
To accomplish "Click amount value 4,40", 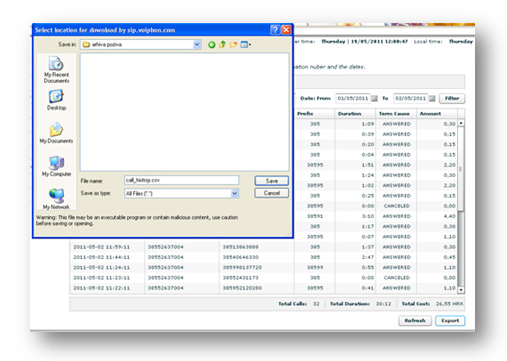I will 450,216.
